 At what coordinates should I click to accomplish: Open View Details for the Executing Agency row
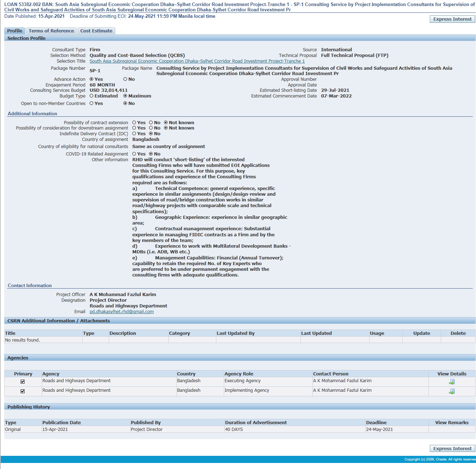click(451, 382)
